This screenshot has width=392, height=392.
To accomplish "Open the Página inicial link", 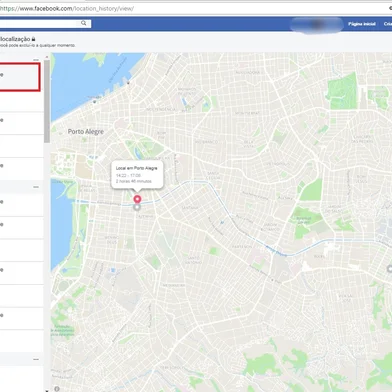I will pos(362,24).
